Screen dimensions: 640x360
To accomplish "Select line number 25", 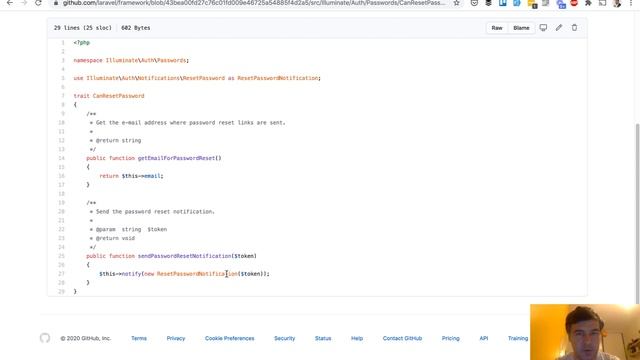I will pos(61,256).
